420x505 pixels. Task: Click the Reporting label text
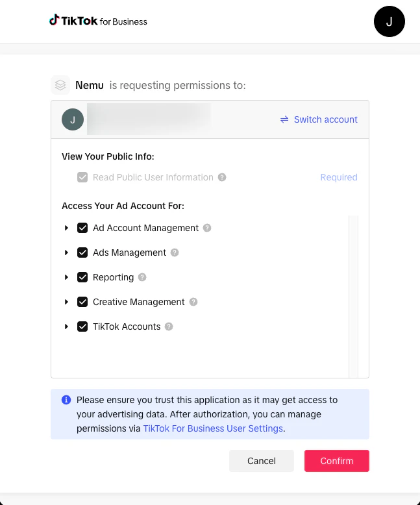coord(114,277)
